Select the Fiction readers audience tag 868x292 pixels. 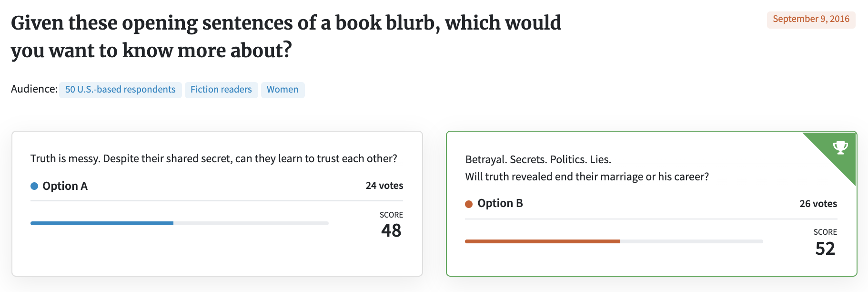[221, 90]
